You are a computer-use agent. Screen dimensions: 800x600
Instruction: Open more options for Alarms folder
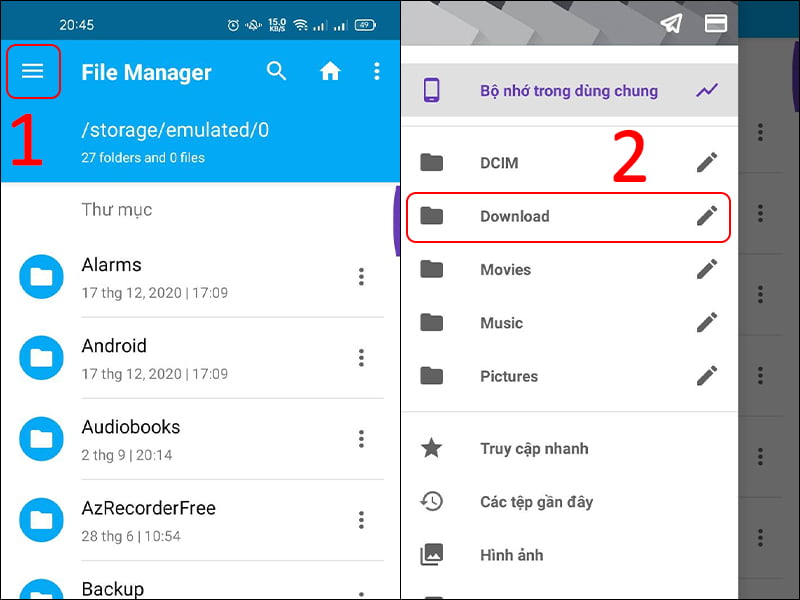pos(361,277)
